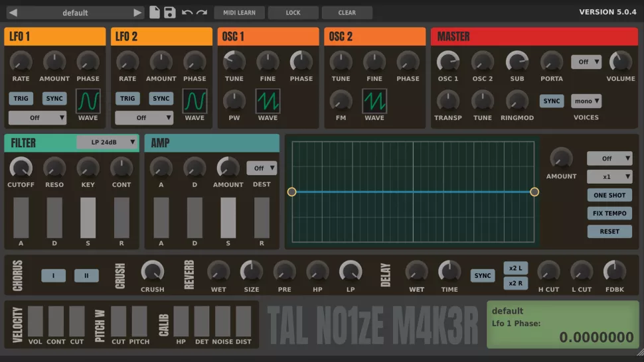Enable Chorus II
Viewport: 644px width, 362px height.
(x=86, y=276)
